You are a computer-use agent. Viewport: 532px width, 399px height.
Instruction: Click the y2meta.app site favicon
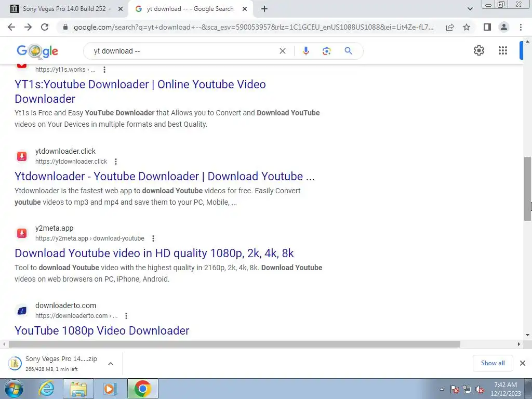coord(22,233)
